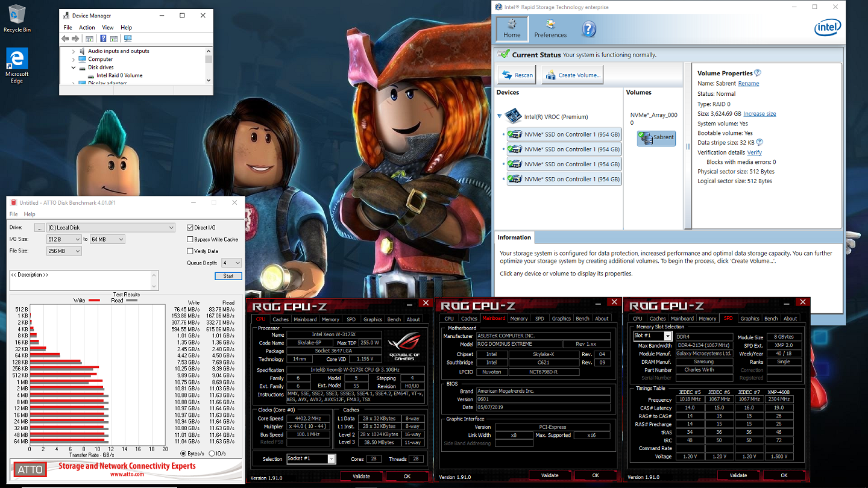
Task: Click the ATTO logo in benchmark footer
Action: click(30, 469)
